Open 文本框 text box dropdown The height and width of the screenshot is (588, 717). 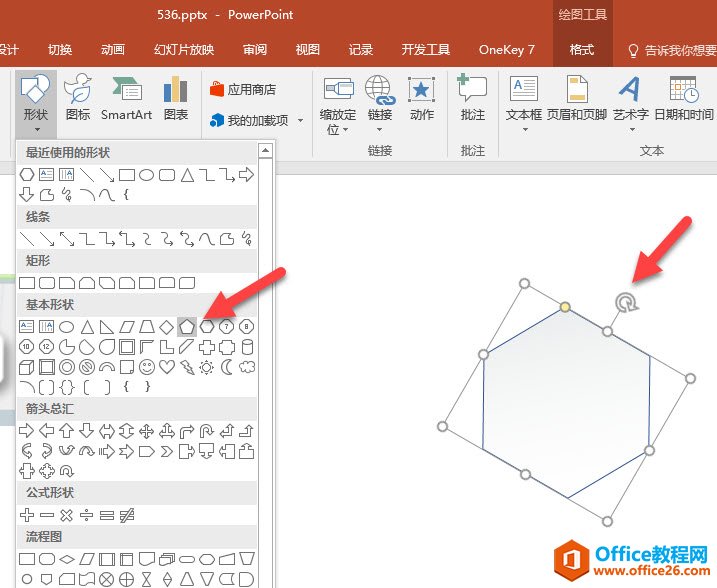(524, 103)
